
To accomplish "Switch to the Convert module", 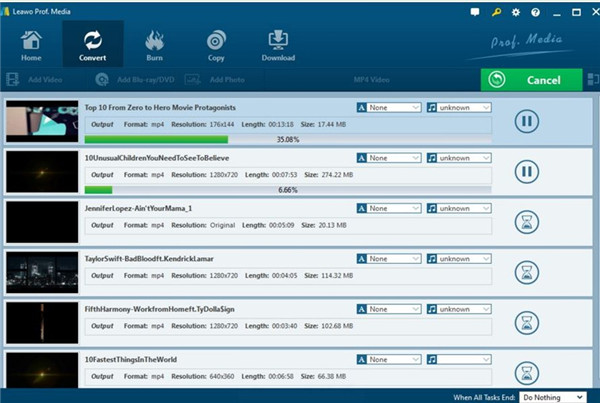I will (93, 44).
